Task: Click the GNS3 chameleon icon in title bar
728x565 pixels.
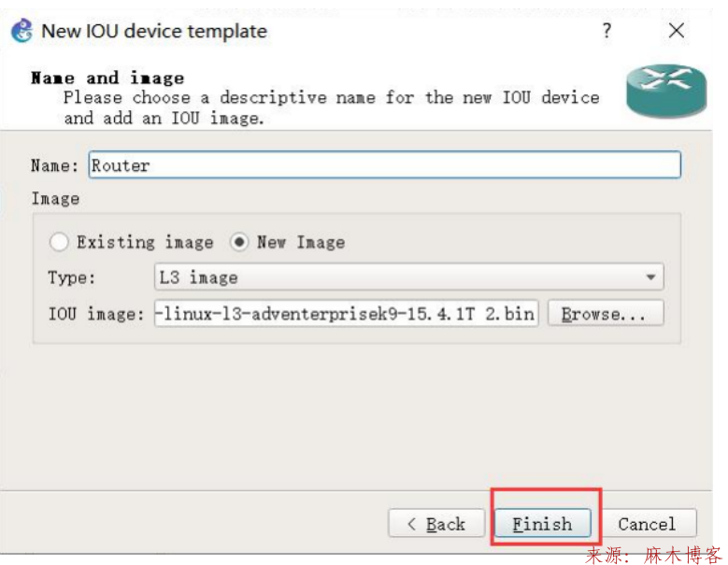Action: click(21, 31)
